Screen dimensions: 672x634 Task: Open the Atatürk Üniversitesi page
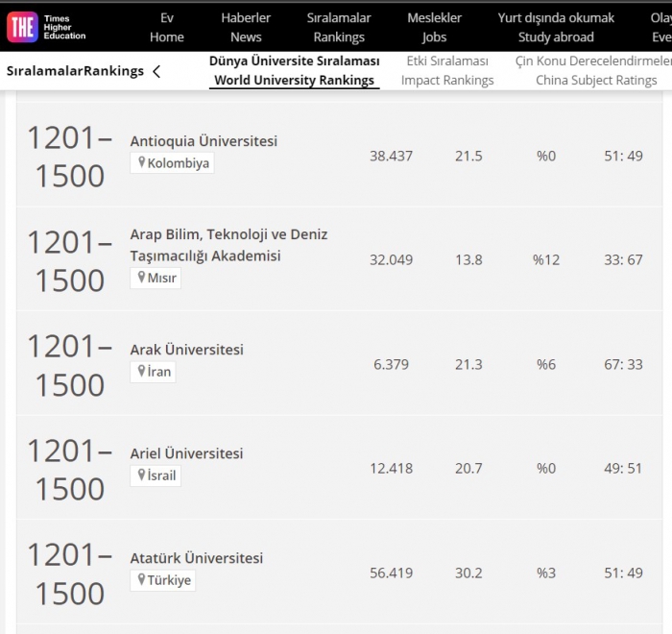click(x=197, y=558)
